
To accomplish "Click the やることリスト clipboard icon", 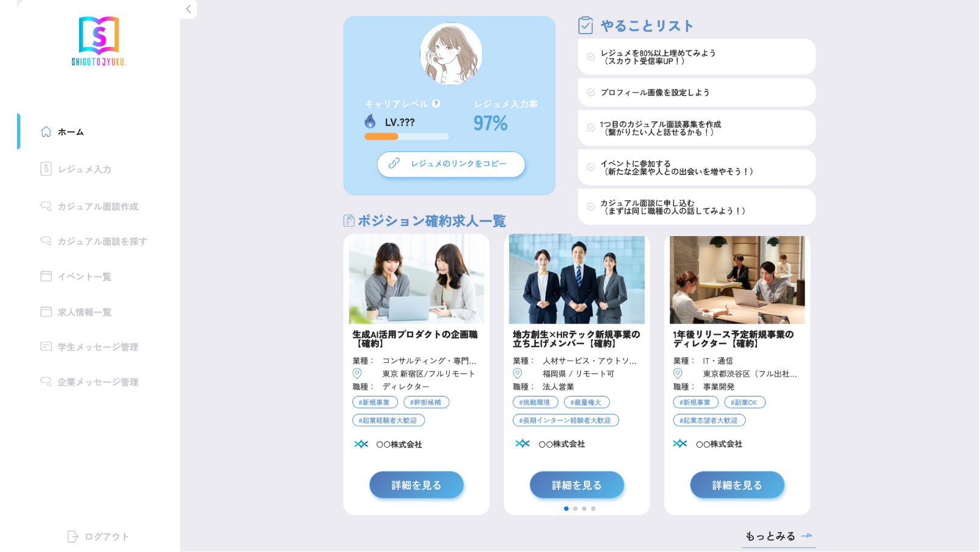I will click(586, 25).
